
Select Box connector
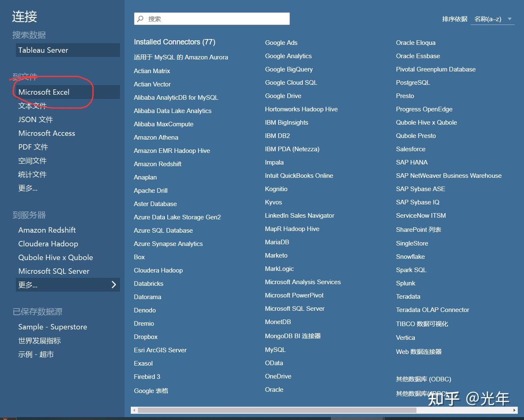(x=139, y=257)
